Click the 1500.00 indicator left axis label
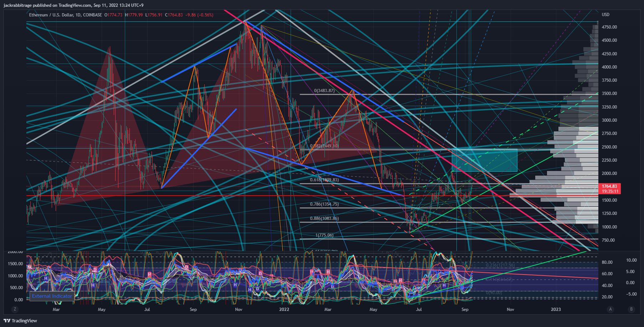The image size is (644, 327). 15,264
